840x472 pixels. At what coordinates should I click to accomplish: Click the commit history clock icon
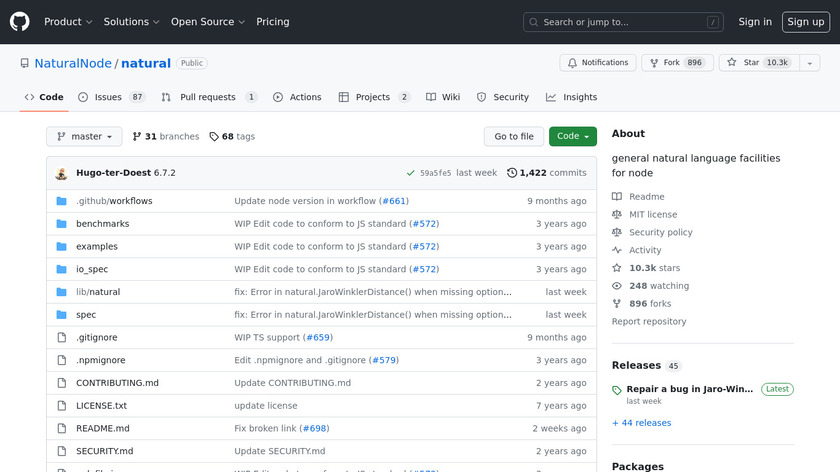pos(512,173)
